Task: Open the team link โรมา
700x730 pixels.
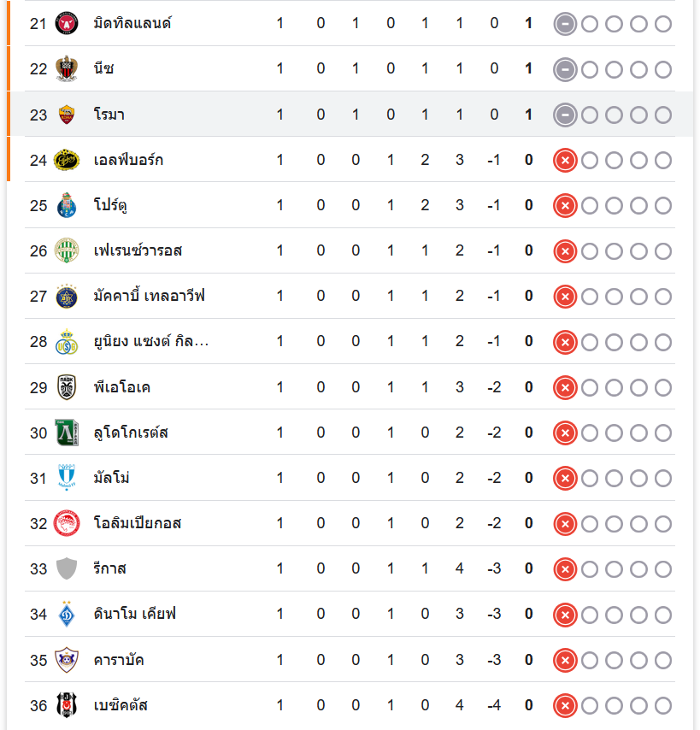Action: (109, 115)
